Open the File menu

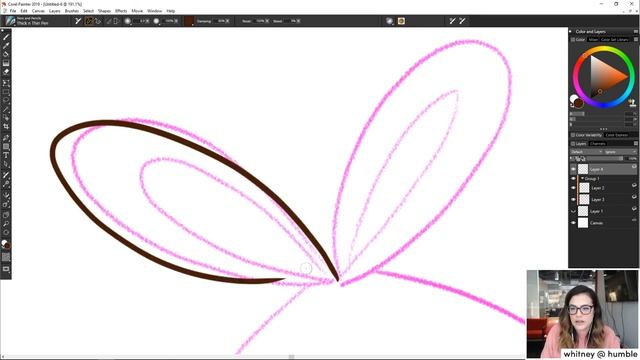(x=13, y=11)
